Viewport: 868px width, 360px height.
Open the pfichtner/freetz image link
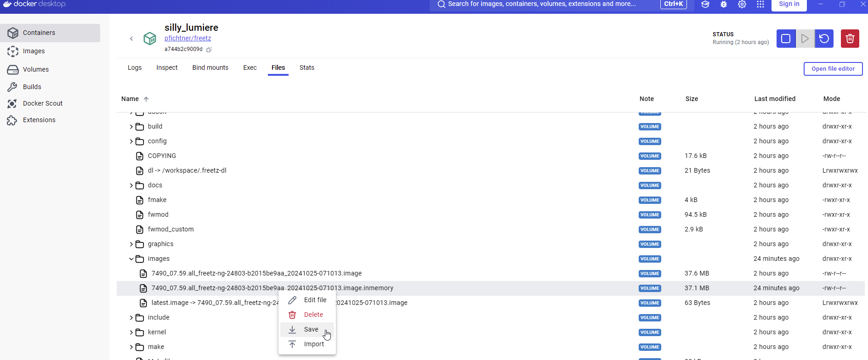click(x=188, y=38)
